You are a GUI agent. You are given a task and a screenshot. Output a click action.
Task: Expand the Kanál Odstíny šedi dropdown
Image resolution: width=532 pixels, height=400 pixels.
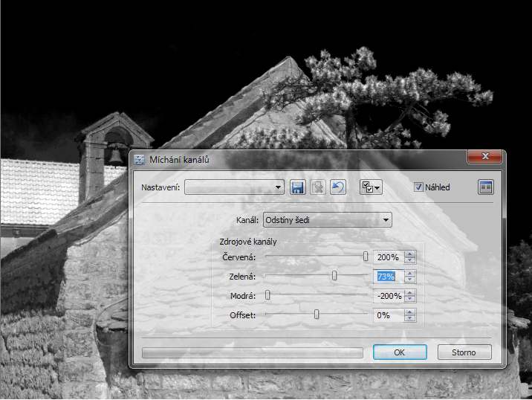tap(327, 220)
